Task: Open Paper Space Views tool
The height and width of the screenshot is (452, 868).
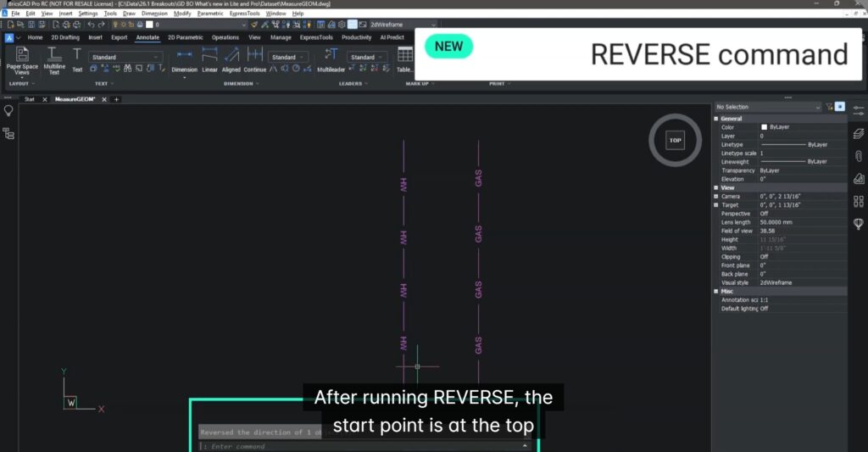Action: click(x=22, y=59)
